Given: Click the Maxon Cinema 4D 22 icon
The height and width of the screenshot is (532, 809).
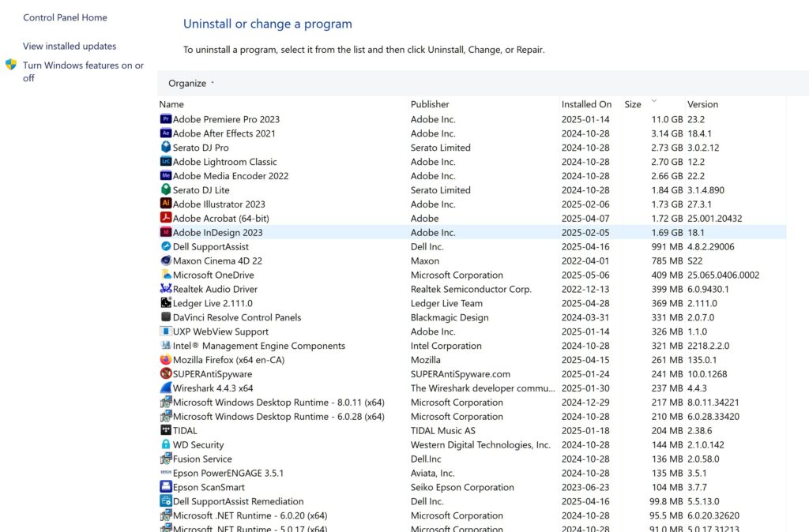Looking at the screenshot, I should coord(166,260).
